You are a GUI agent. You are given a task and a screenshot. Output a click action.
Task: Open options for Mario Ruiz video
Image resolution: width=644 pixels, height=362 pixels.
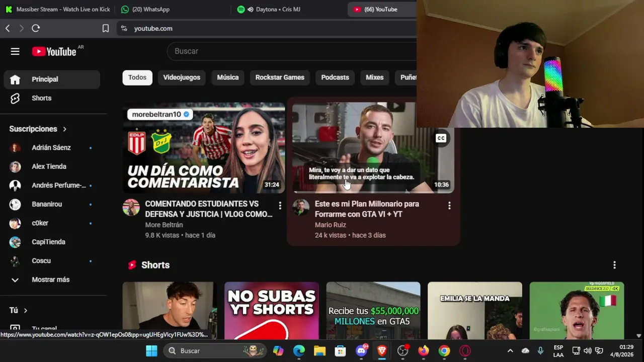point(449,205)
